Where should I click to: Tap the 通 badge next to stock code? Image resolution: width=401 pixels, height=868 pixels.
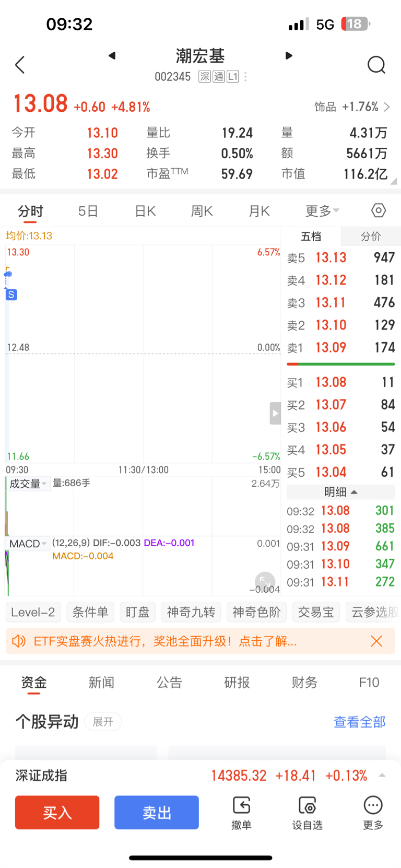tap(219, 77)
